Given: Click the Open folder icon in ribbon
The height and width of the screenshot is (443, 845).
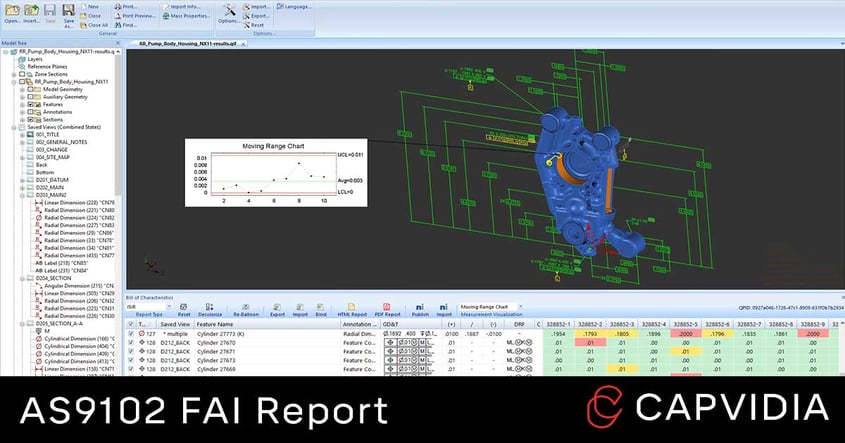Looking at the screenshot, I should [x=12, y=11].
